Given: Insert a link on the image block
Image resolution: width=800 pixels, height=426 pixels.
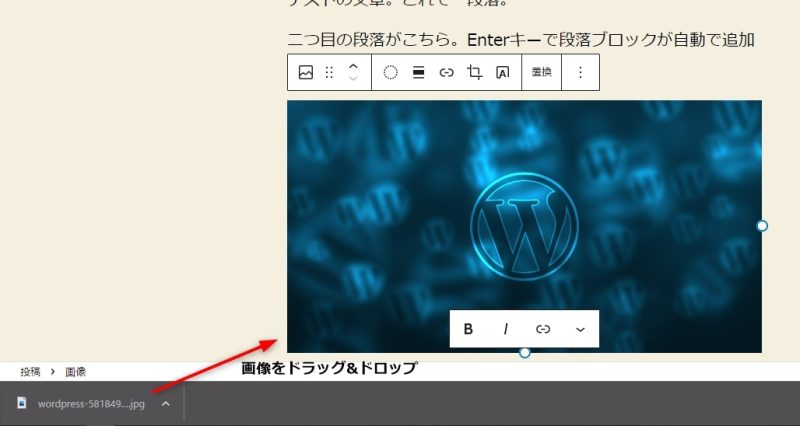Looking at the screenshot, I should (447, 73).
